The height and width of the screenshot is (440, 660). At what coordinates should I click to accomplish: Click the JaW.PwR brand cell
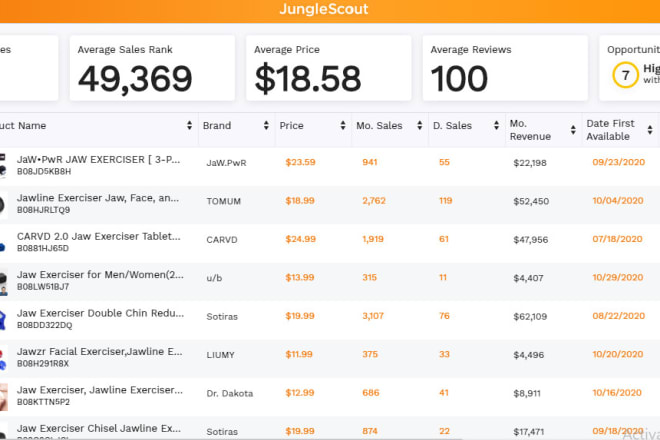pos(226,163)
